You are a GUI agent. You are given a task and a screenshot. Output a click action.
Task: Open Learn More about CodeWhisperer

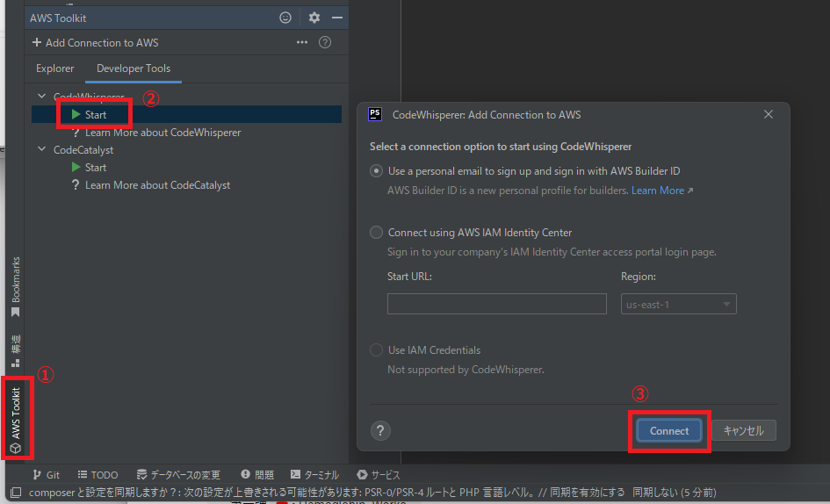(162, 133)
